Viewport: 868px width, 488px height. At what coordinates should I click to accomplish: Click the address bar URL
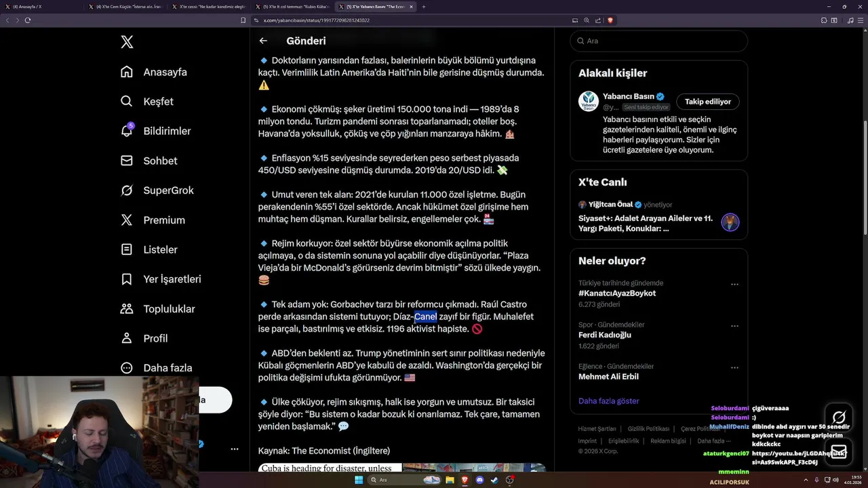click(x=316, y=20)
